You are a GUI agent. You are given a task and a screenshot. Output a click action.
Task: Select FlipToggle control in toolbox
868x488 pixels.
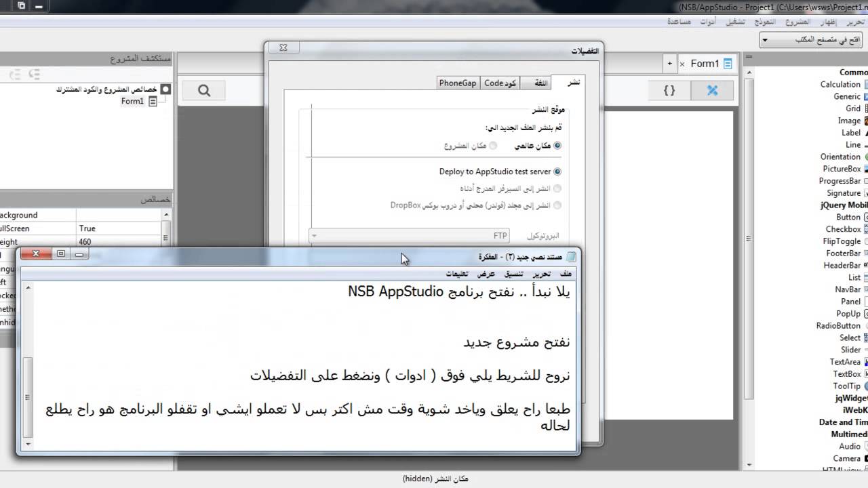coord(842,241)
